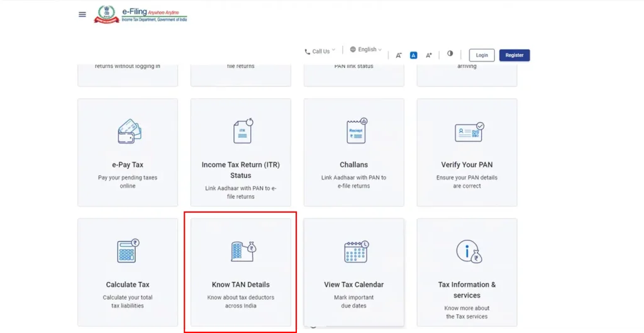Click the Verify Your PAN card icon
Screen dimensions: 644x333
pos(468,132)
